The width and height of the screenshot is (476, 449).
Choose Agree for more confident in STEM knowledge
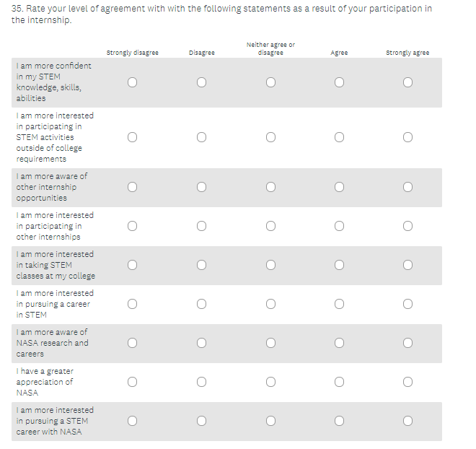coord(339,82)
